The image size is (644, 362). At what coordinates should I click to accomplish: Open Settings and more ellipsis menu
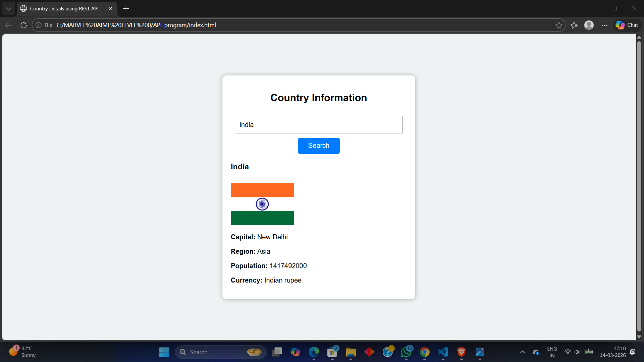click(x=604, y=25)
